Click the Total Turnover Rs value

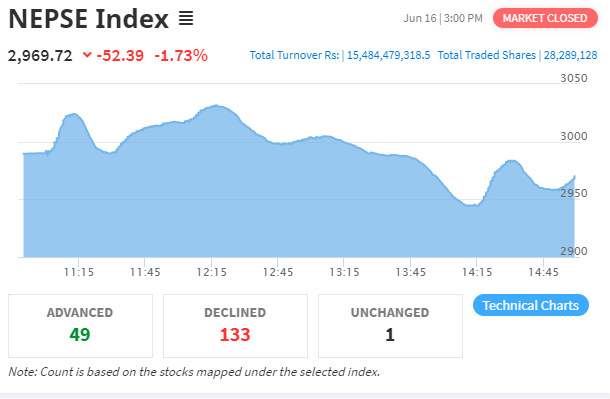pyautogui.click(x=388, y=55)
